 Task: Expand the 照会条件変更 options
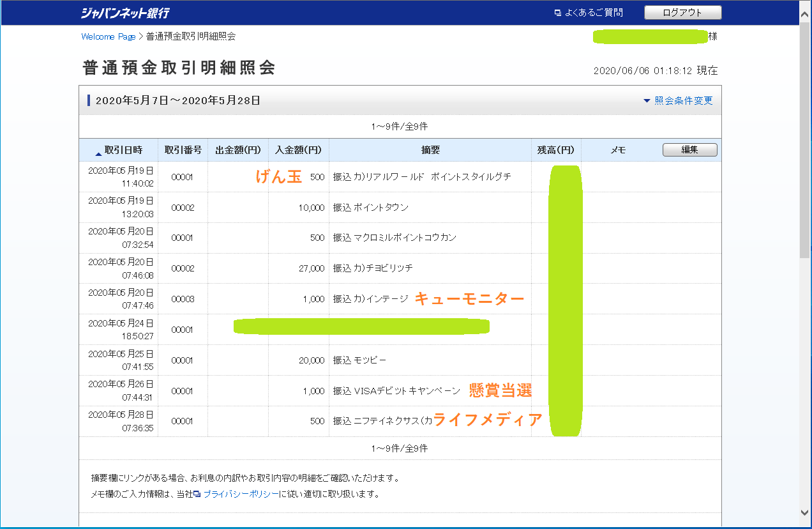678,101
